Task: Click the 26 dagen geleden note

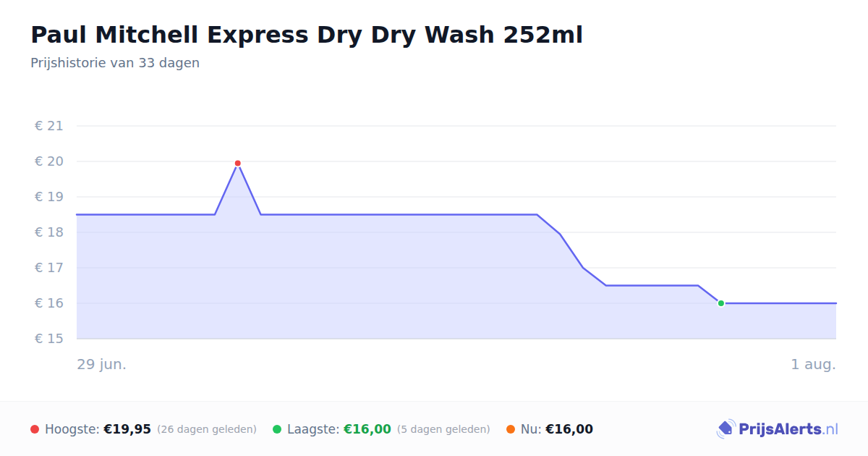Action: pos(207,429)
